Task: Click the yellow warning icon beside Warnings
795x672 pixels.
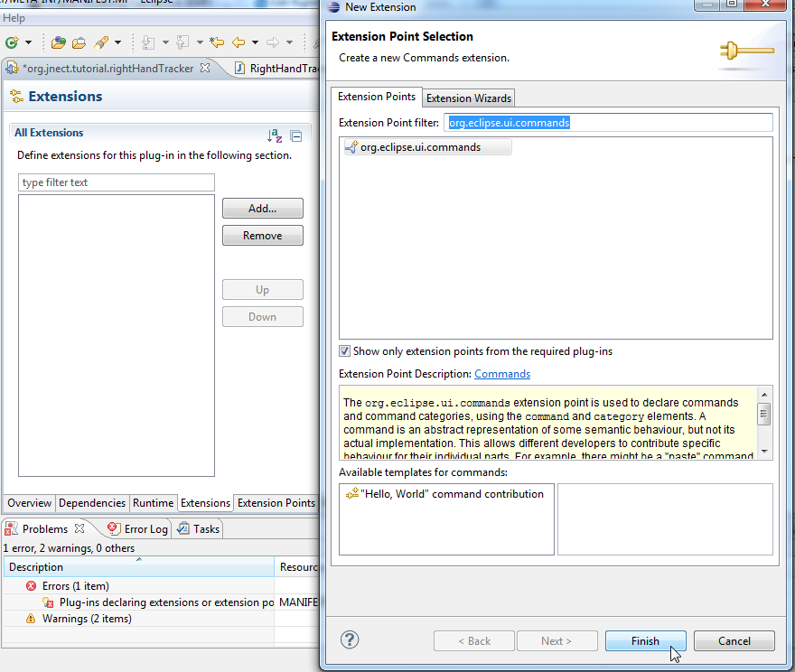Action: point(31,619)
